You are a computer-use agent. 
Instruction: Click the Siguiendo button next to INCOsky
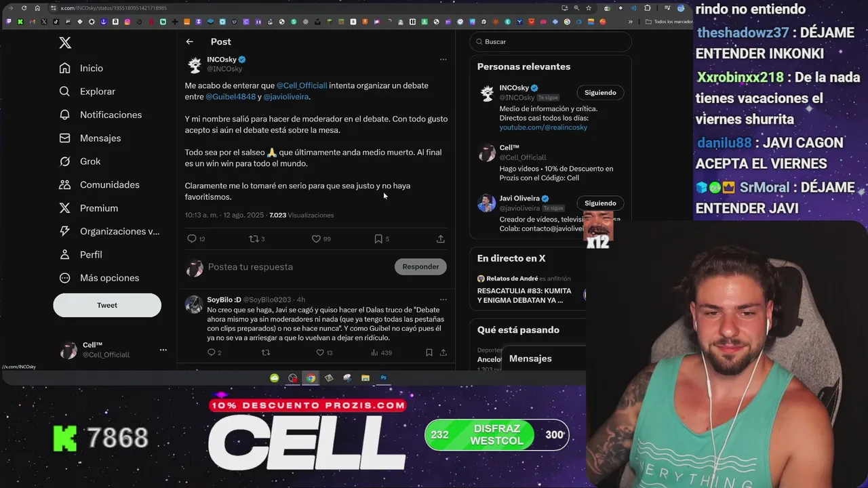(x=600, y=93)
